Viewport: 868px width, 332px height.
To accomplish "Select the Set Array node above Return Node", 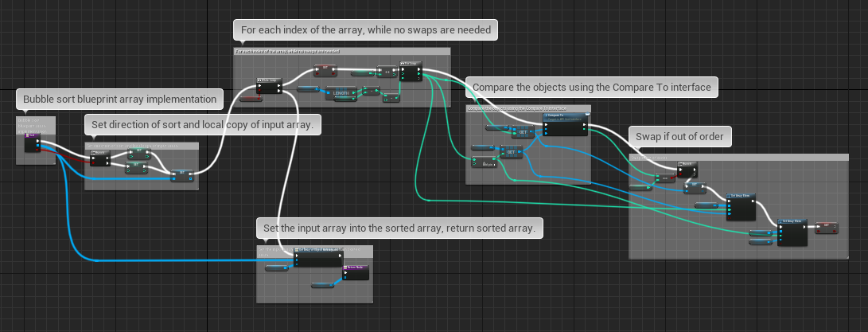I will 318,258.
